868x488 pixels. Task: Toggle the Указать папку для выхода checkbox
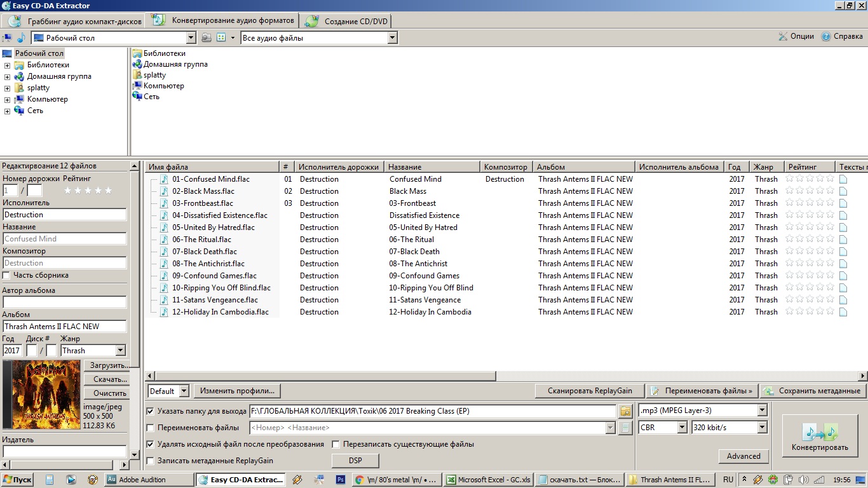point(151,411)
